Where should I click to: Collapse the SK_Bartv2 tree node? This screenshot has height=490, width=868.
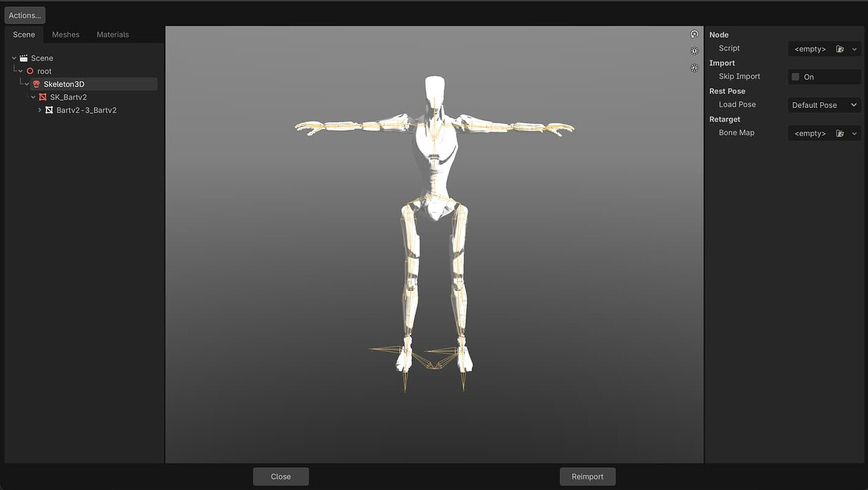(33, 97)
